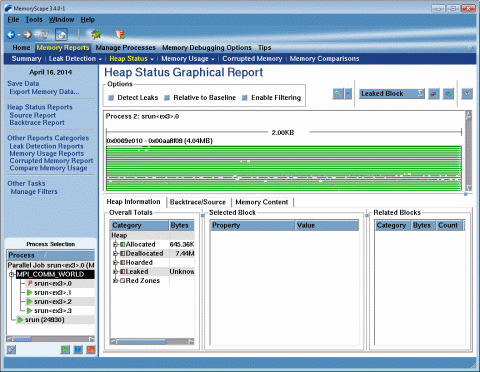Open the Source Report link
This screenshot has height=372, width=480.
(x=33, y=115)
